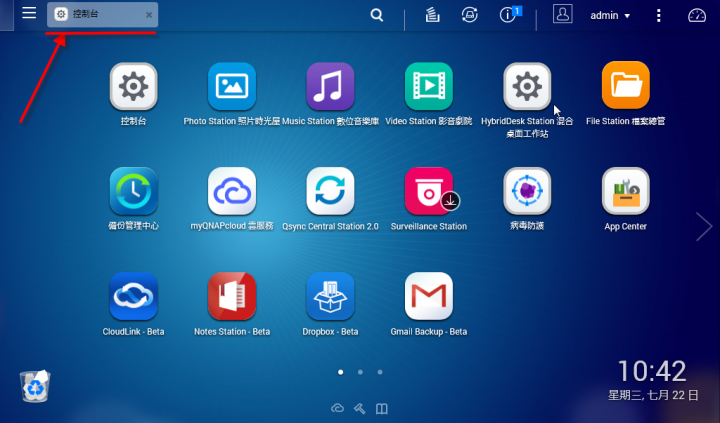This screenshot has width=720, height=423.
Task: Select the second desktop page dot
Action: pyautogui.click(x=360, y=372)
